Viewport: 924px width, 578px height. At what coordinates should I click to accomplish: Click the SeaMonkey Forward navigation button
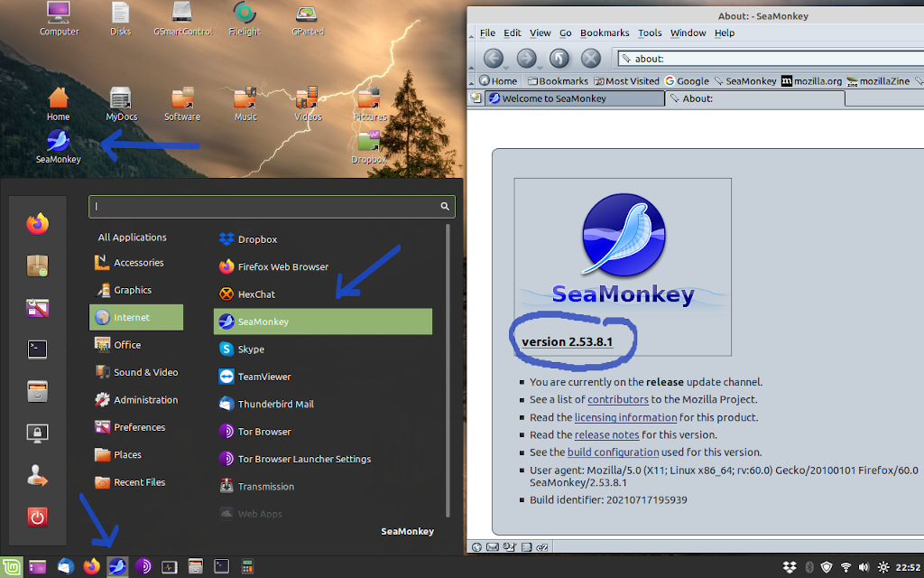[526, 59]
